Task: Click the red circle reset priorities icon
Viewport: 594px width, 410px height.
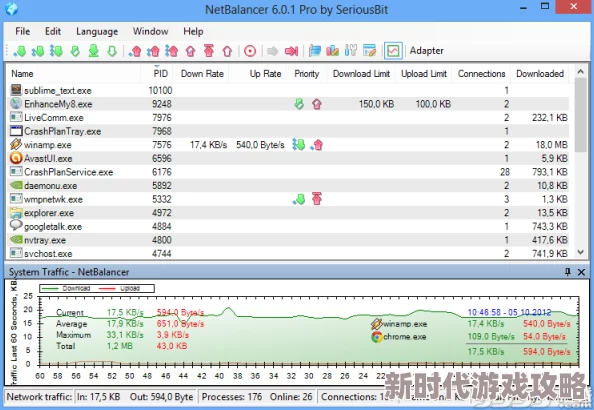Action: coord(250,51)
